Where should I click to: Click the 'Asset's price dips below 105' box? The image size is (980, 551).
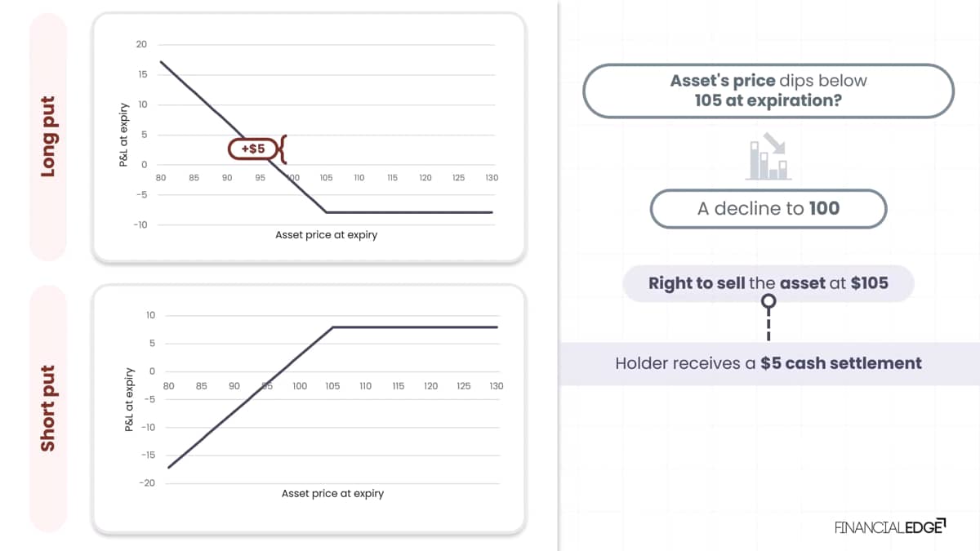pyautogui.click(x=768, y=91)
